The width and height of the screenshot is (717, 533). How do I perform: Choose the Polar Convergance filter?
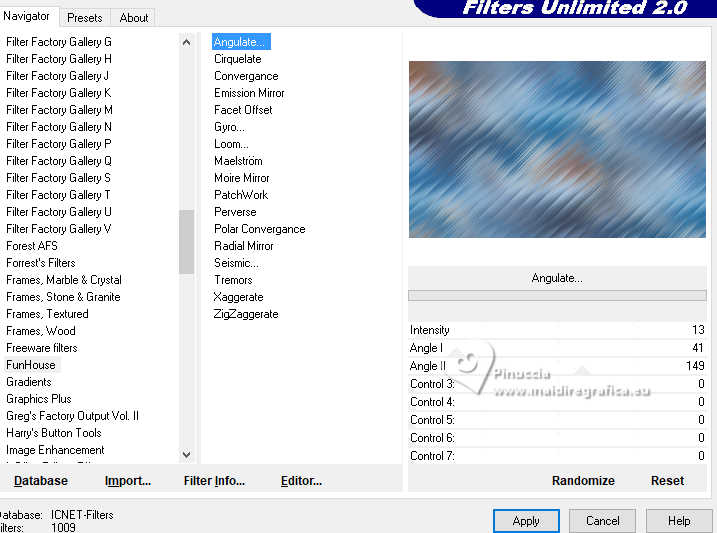pyautogui.click(x=260, y=229)
